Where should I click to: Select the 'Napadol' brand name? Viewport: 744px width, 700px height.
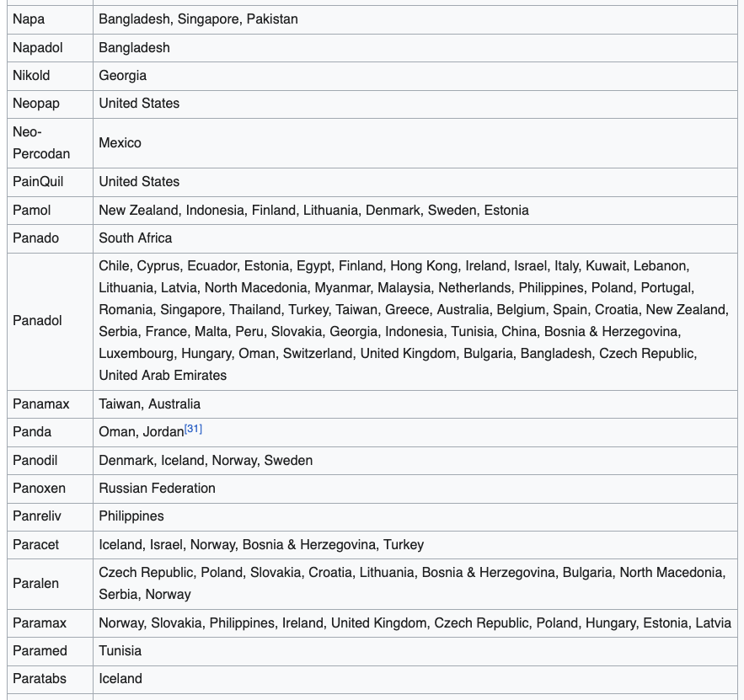[37, 48]
